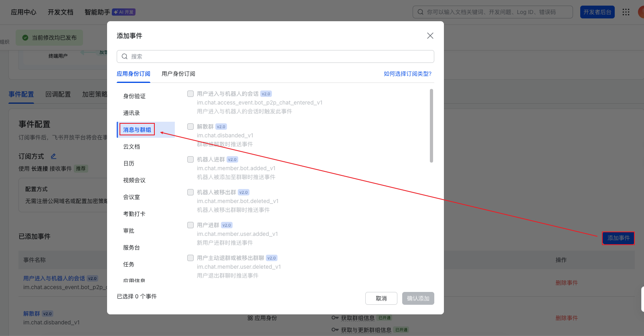The image size is (644, 336).
Task: Click the AI 开发 badge
Action: pyautogui.click(x=124, y=12)
